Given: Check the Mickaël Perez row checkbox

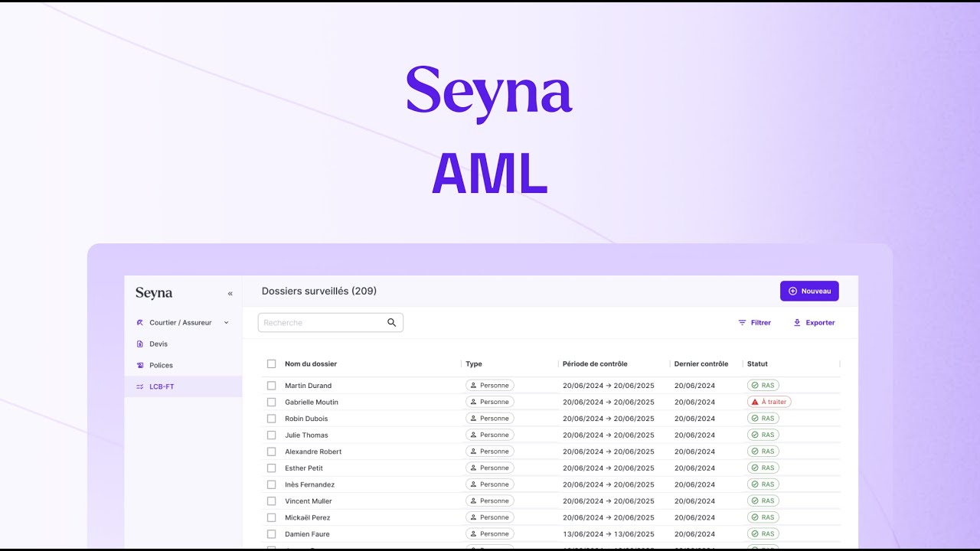Looking at the screenshot, I should [271, 517].
